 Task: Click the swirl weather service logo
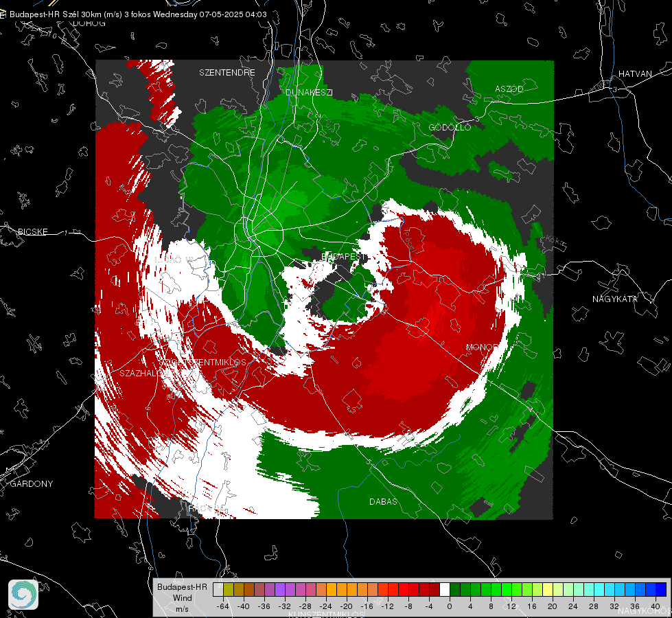pos(23,595)
